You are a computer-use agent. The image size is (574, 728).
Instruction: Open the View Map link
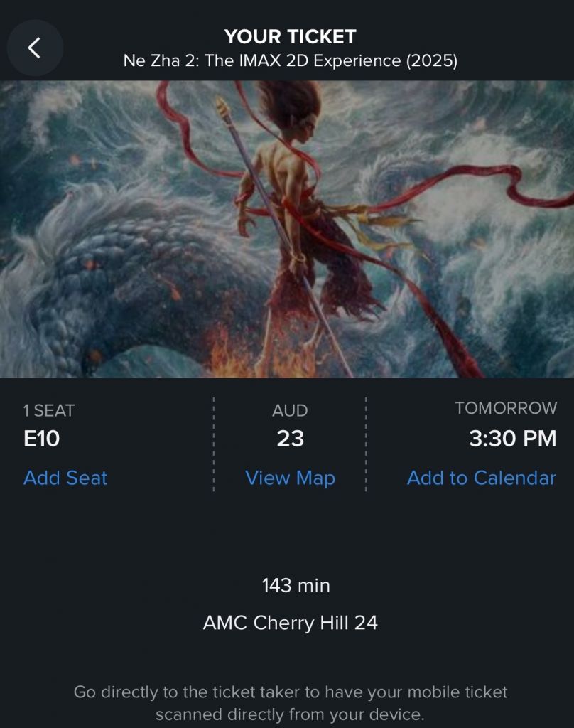(290, 478)
